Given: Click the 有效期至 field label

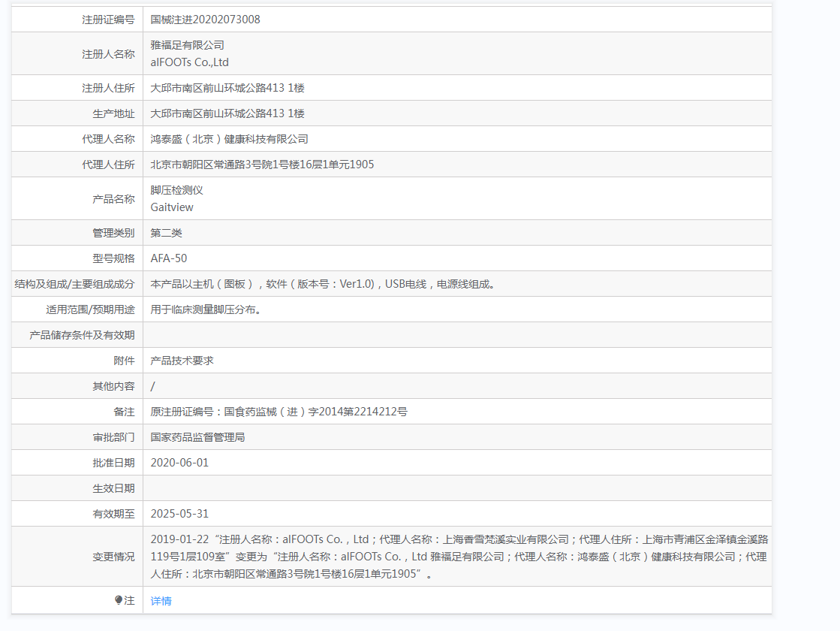Looking at the screenshot, I should pos(113,514).
